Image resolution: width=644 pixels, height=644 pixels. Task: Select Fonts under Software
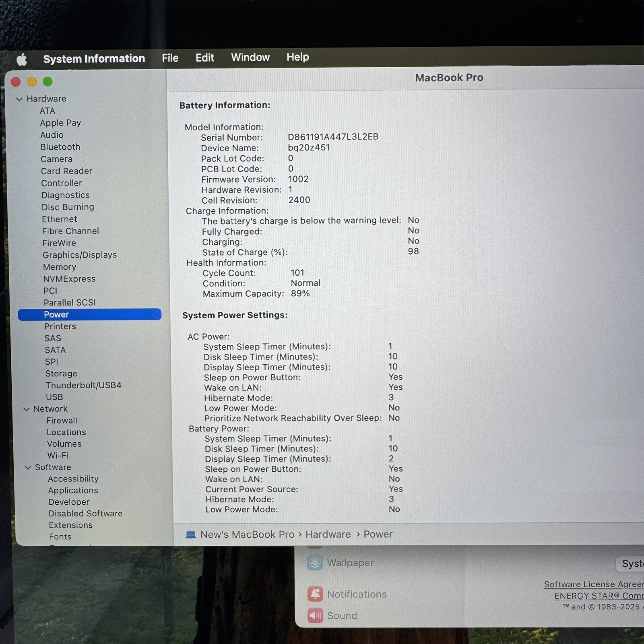pos(60,537)
